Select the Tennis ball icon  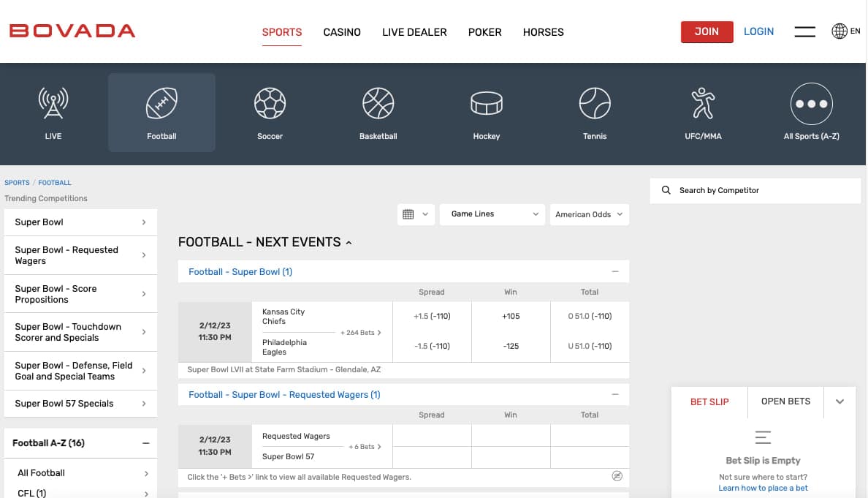[x=595, y=103]
